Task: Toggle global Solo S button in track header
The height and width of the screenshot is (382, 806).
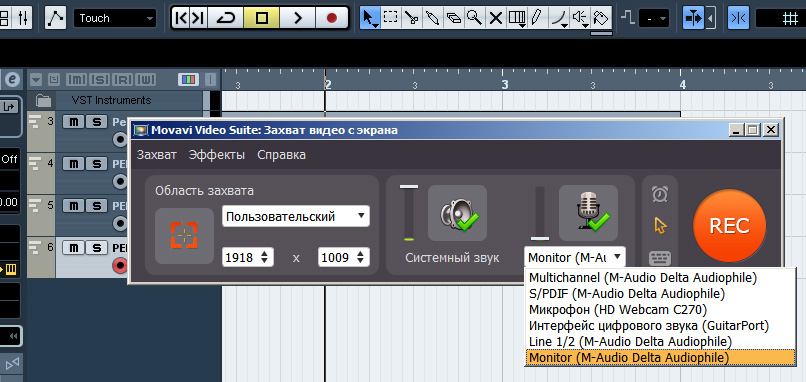Action: 99,80
